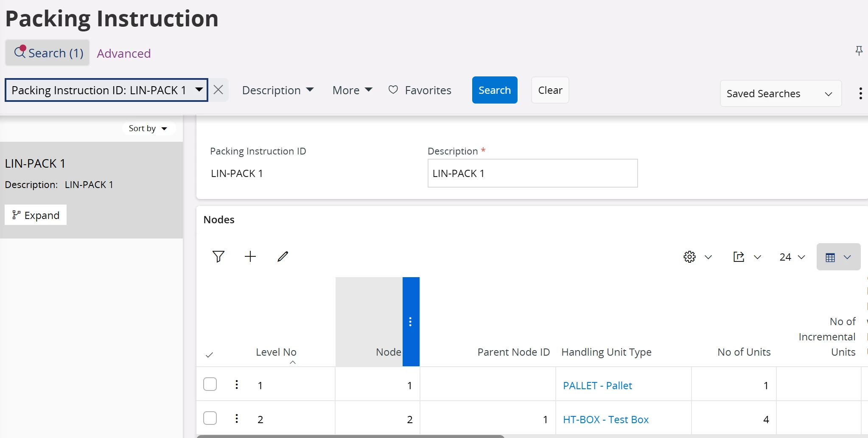Click the export icon in Nodes toolbar
This screenshot has height=438, width=868.
pos(739,257)
